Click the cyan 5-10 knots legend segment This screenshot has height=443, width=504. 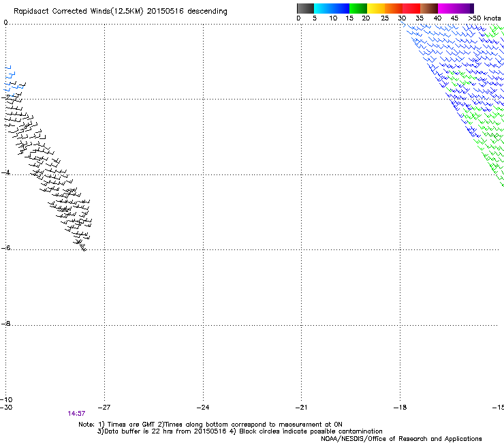click(323, 8)
